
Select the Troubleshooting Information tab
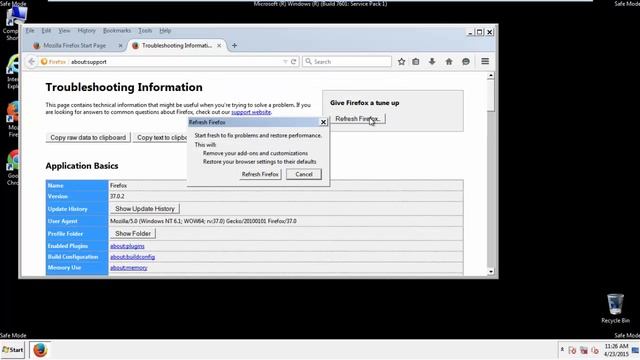(177, 46)
